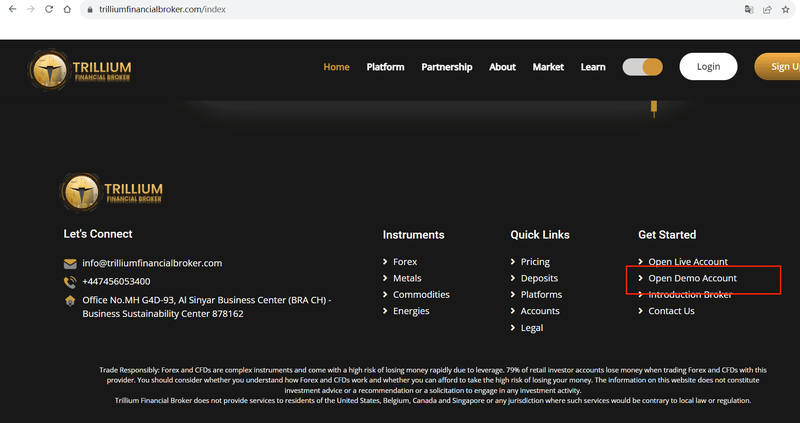Click the Let's Connect heading
The width and height of the screenshot is (800, 423).
coord(97,234)
